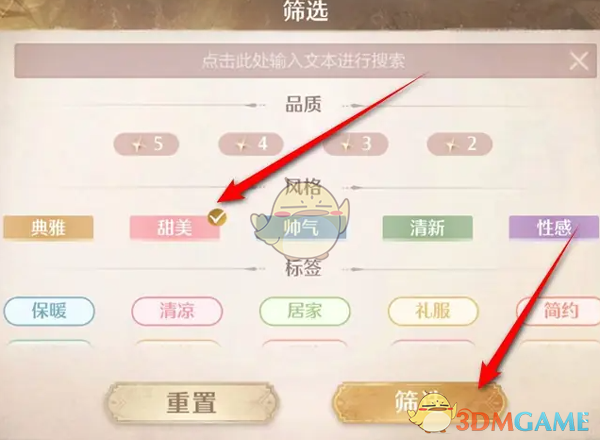This screenshot has width=600, height=440.
Task: Pick the 帅气 style filter
Action: (301, 228)
